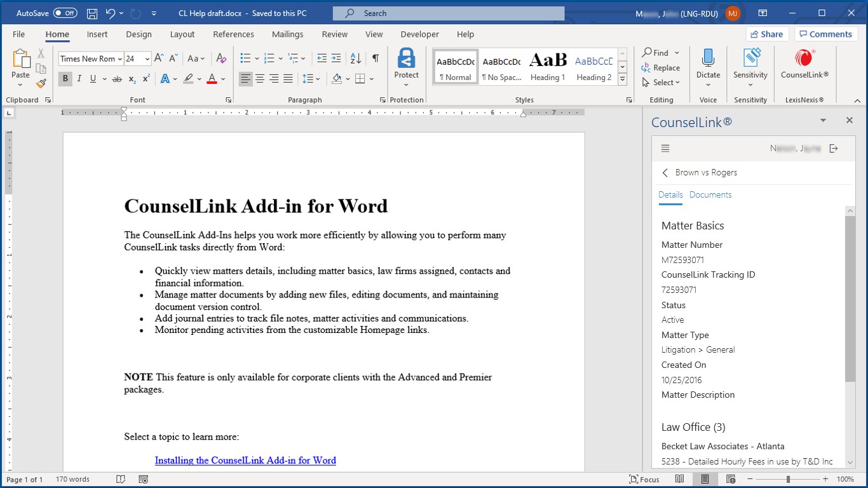Open the bullets list dropdown arrow
This screenshot has width=868, height=488.
(x=257, y=58)
